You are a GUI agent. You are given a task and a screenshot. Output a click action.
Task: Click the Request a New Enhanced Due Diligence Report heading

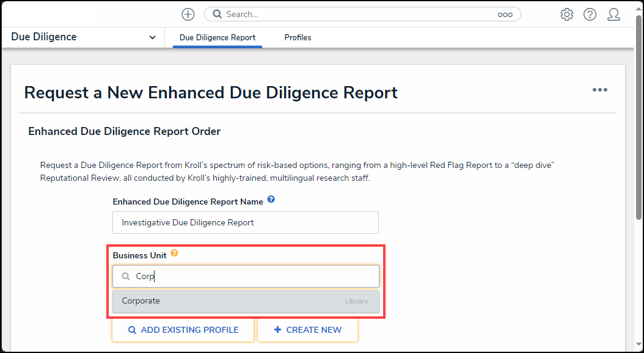point(211,92)
